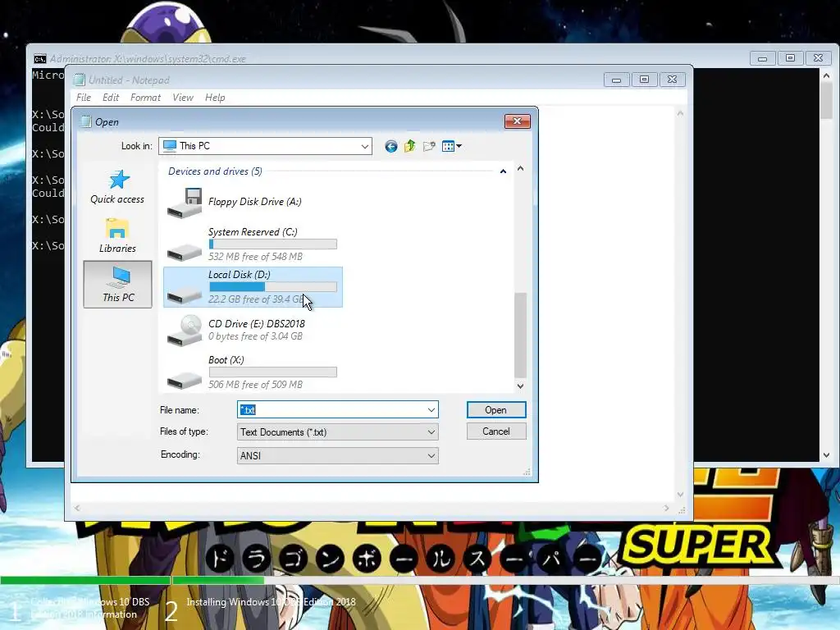Click the Back arrow in Open dialog toolbar
The height and width of the screenshot is (630, 840).
391,146
